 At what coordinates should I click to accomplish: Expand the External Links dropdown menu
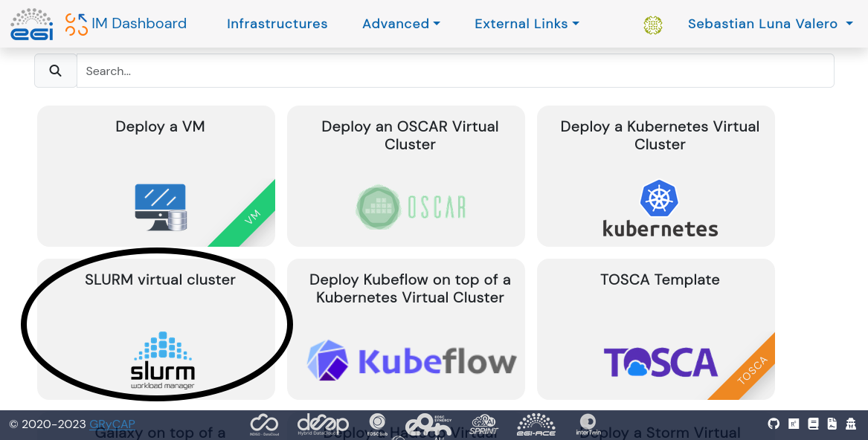pyautogui.click(x=527, y=24)
